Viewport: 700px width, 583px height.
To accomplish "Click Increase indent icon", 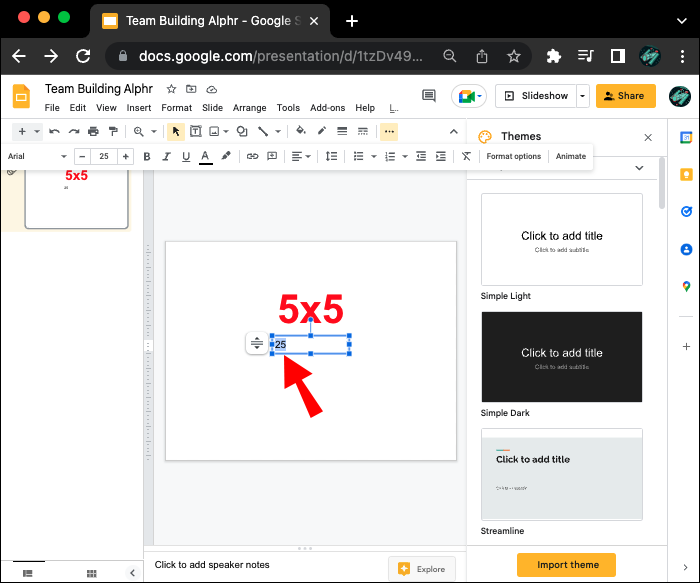I will [x=441, y=156].
